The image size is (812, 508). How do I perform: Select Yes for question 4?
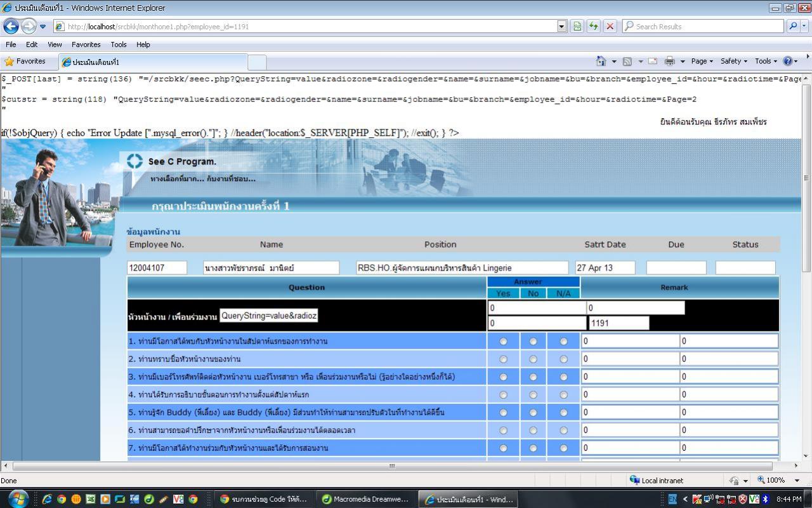point(503,394)
